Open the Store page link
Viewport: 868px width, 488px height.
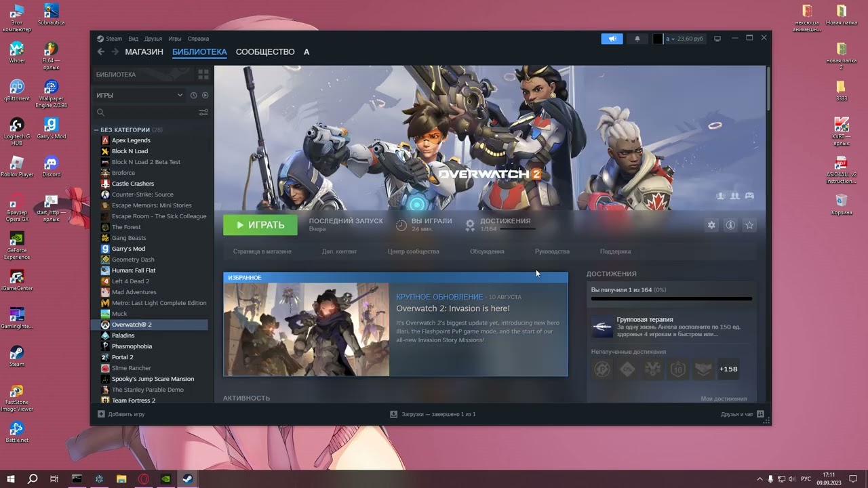coord(262,251)
